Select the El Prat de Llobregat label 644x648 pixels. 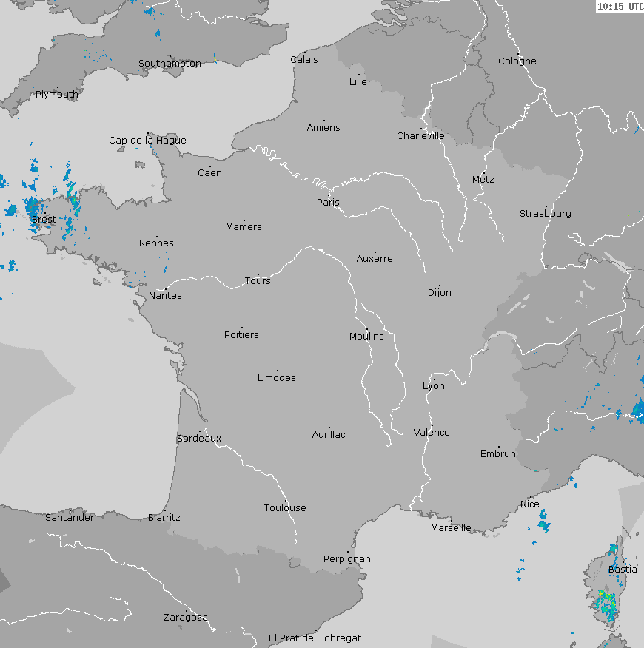[315, 638]
